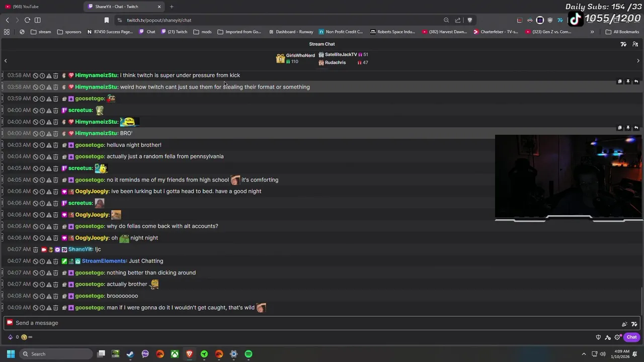Open the 'sponsors' bookmarks folder
Screen dimensions: 644x362
coord(69,32)
